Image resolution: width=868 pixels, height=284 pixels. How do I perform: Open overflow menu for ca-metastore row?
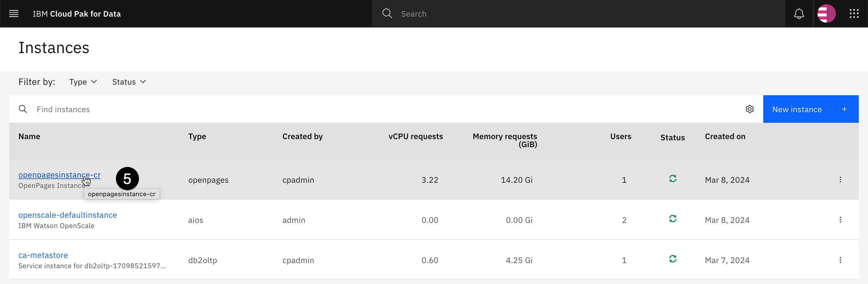[x=840, y=260]
